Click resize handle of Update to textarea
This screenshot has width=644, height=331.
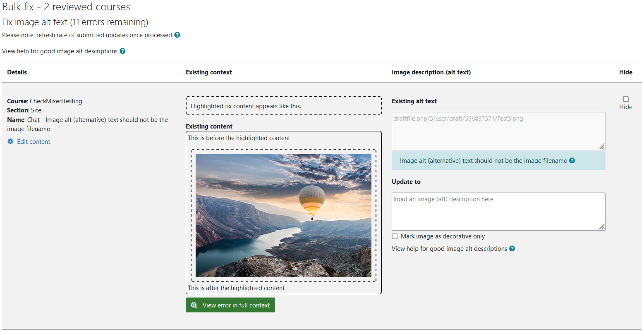(x=602, y=227)
